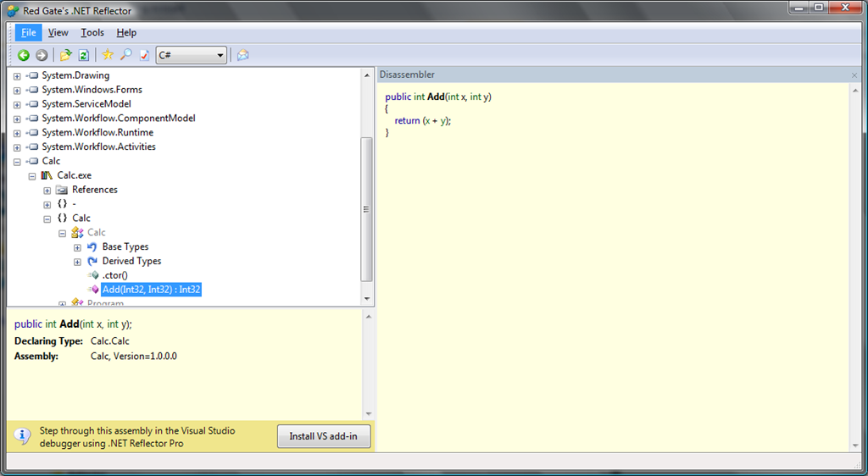
Task: Open the View menu
Action: 58,33
